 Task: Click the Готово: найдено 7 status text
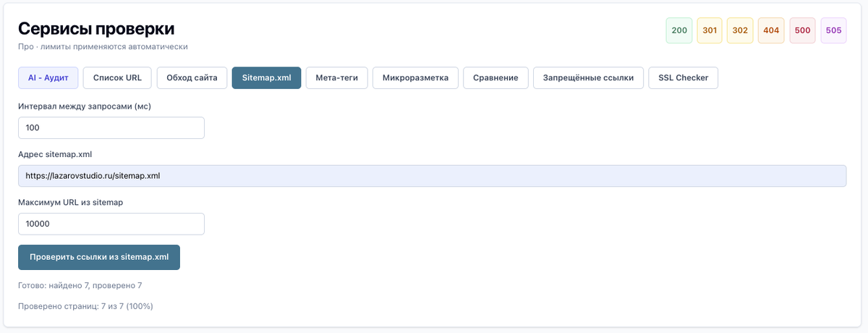tap(80, 285)
